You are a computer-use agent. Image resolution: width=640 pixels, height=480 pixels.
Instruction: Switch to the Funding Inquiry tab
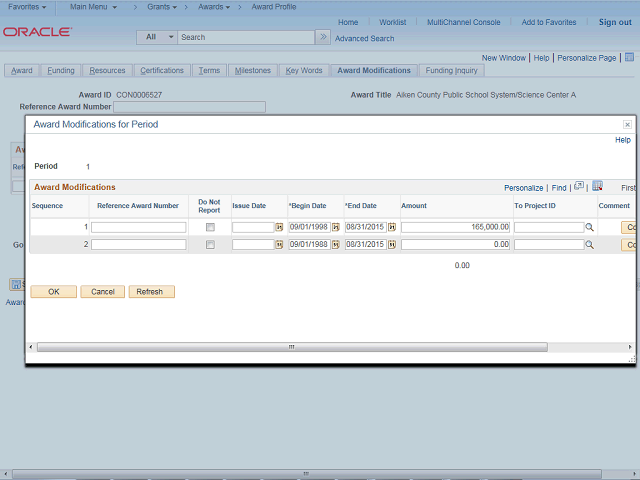point(451,71)
